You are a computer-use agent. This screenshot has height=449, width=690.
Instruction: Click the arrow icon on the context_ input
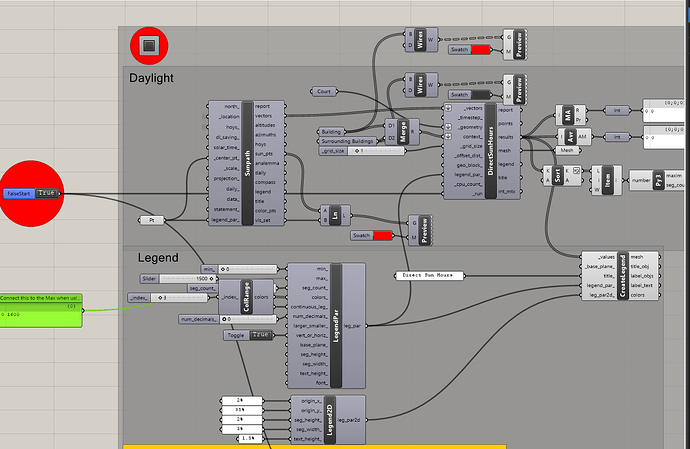448,136
